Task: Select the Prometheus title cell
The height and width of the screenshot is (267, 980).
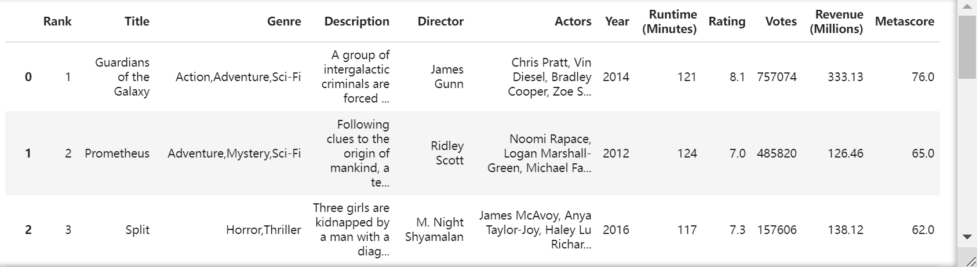Action: (x=117, y=153)
